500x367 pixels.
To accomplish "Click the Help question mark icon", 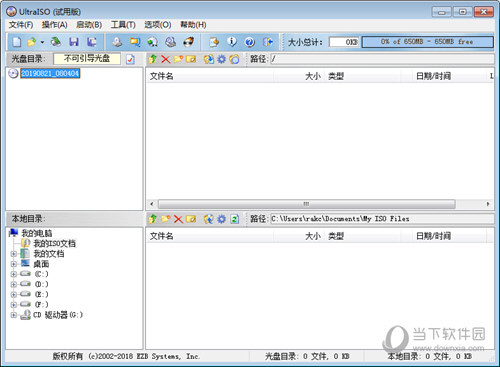I will (x=250, y=42).
